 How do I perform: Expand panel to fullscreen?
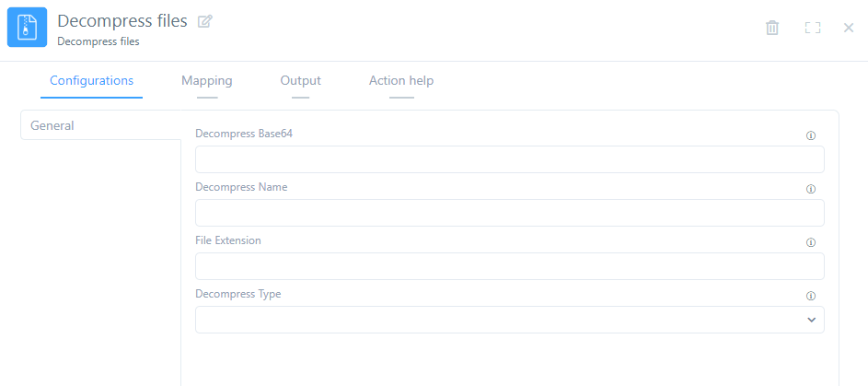(812, 28)
